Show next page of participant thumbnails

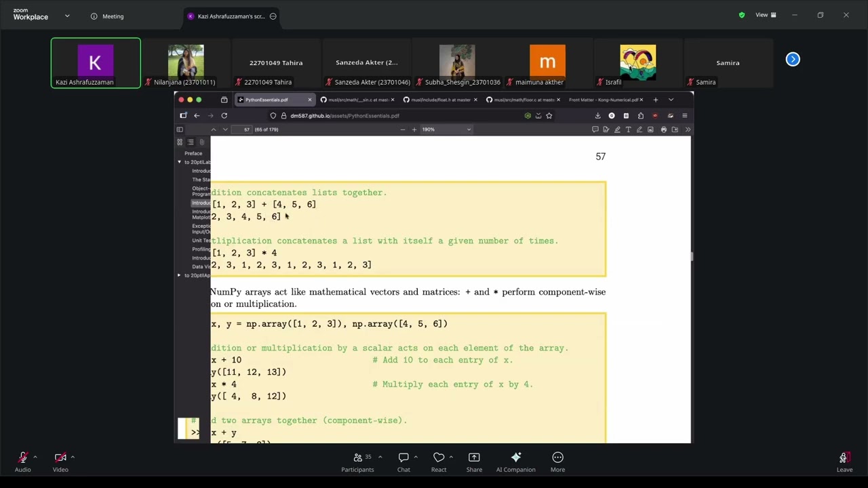(x=793, y=60)
